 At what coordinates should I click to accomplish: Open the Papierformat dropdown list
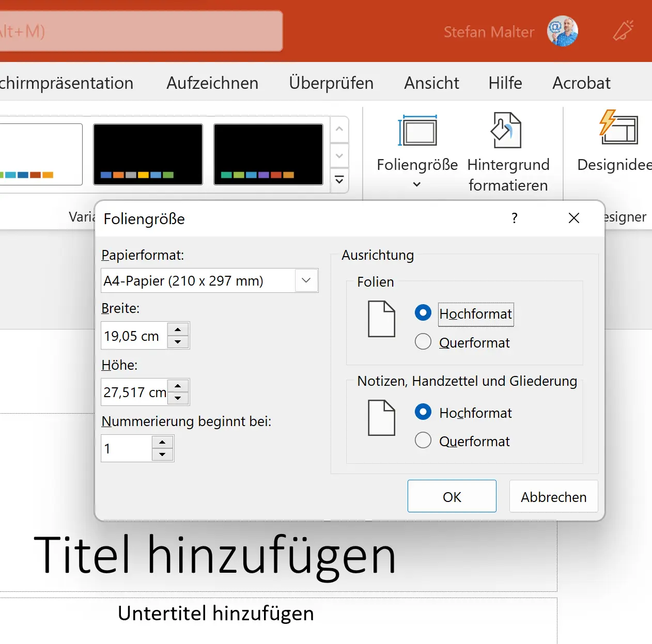(306, 280)
